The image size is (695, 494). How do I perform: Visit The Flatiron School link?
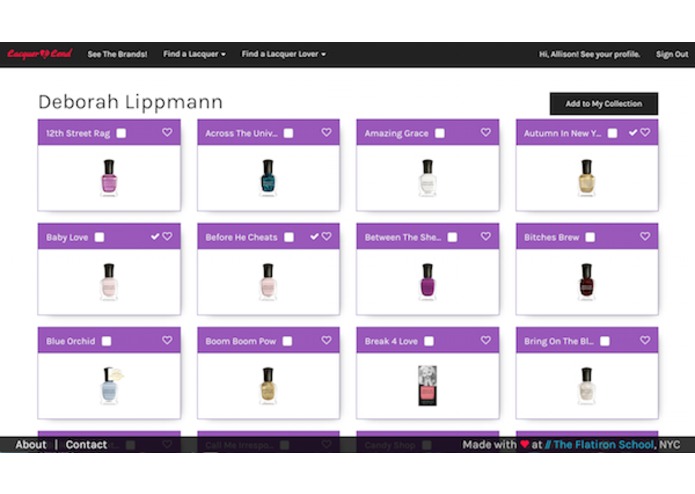(599, 445)
